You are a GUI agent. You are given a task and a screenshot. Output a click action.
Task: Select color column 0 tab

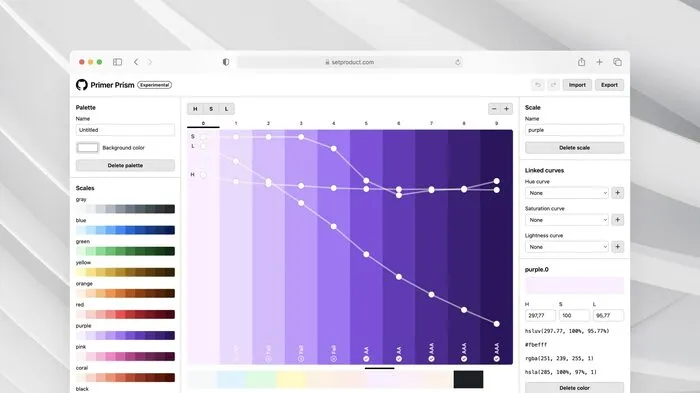click(x=203, y=123)
